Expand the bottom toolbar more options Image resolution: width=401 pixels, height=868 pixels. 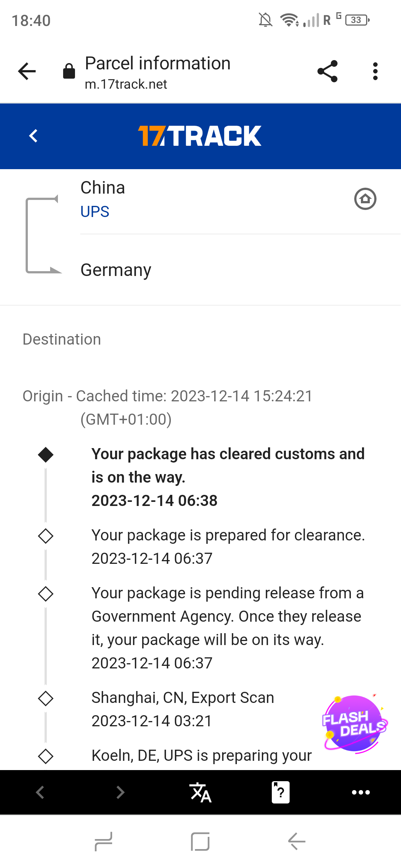point(361,792)
